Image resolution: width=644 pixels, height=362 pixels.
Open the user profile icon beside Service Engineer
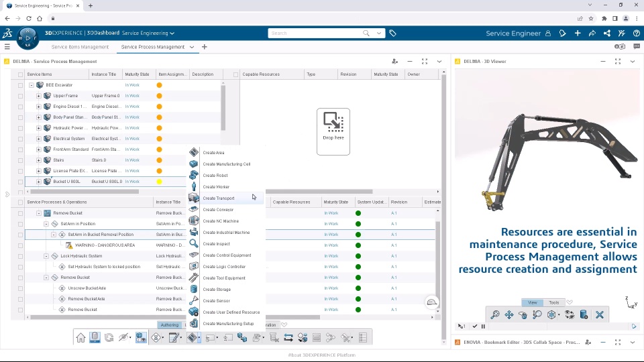[548, 34]
